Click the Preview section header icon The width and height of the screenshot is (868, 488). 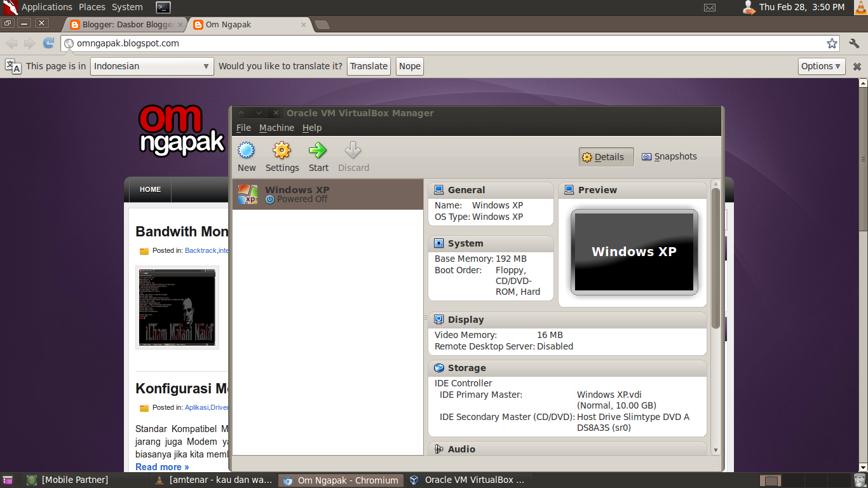[569, 190]
